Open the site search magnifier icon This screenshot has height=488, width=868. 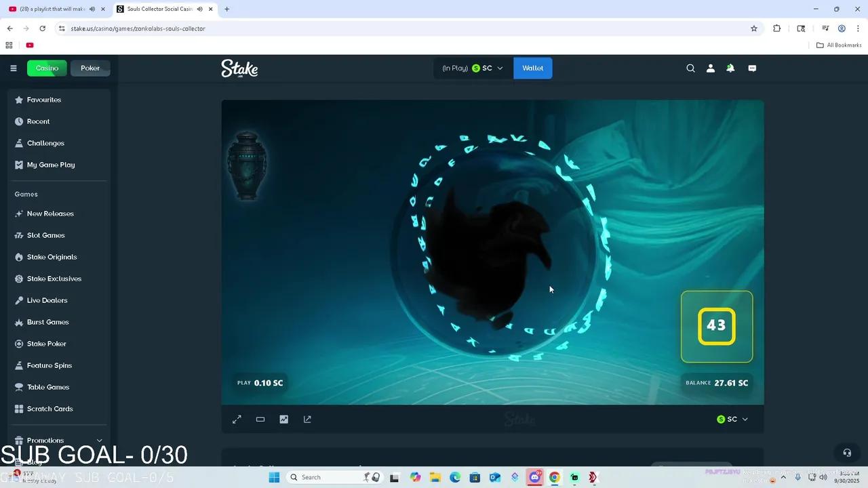tap(690, 68)
